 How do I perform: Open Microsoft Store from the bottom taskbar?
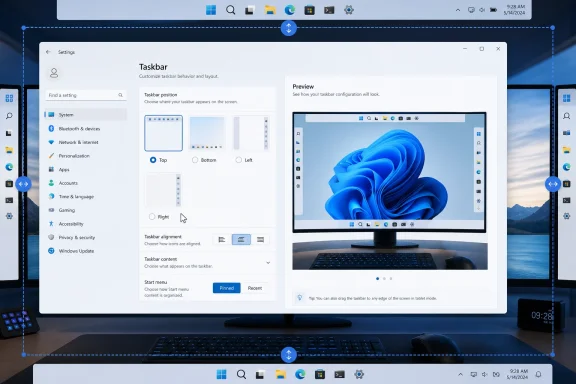point(320,374)
